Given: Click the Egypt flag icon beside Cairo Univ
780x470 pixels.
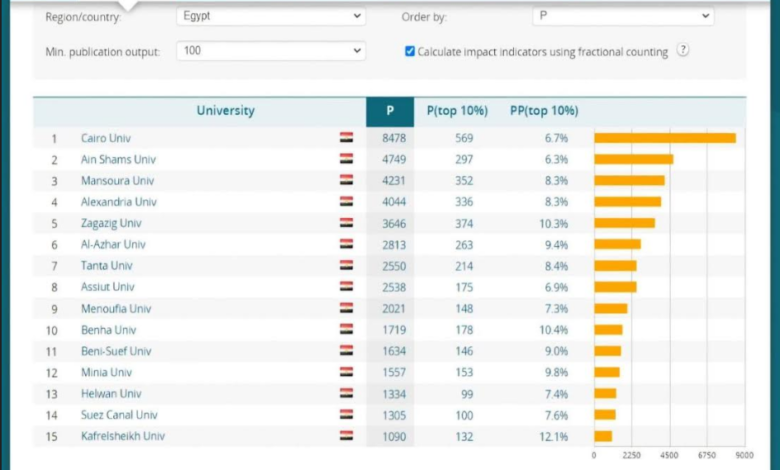Looking at the screenshot, I should pyautogui.click(x=347, y=138).
